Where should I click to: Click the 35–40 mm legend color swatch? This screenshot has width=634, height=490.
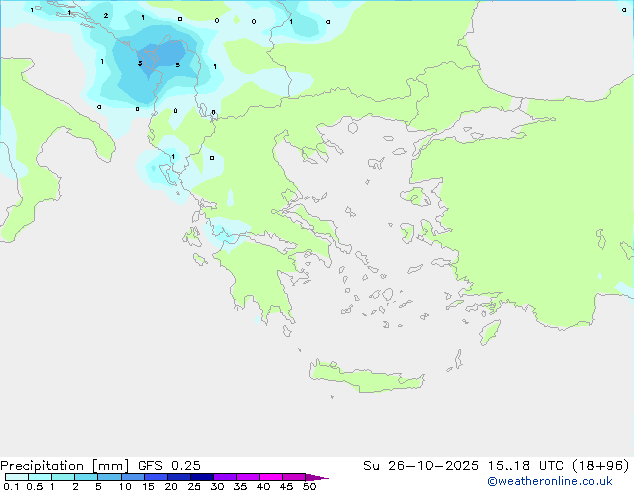point(247,477)
